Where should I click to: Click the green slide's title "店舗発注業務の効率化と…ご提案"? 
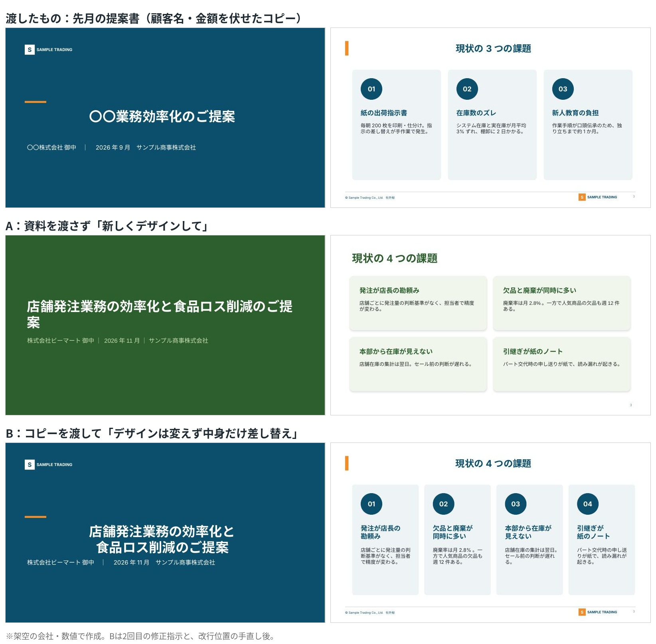tap(160, 314)
